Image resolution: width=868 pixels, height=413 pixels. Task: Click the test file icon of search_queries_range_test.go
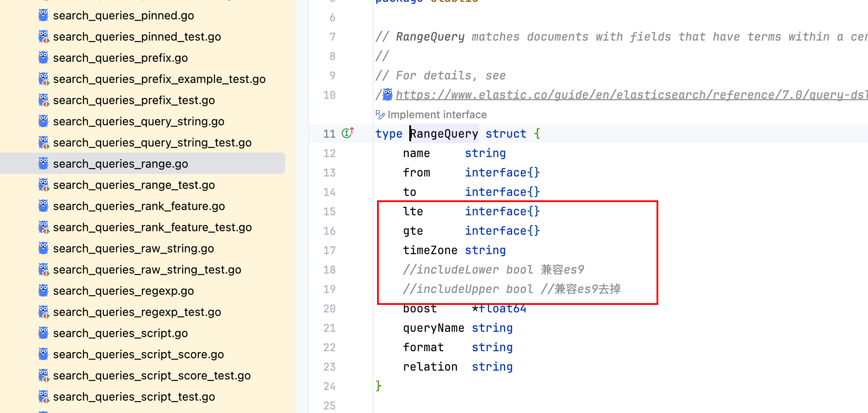click(x=43, y=185)
